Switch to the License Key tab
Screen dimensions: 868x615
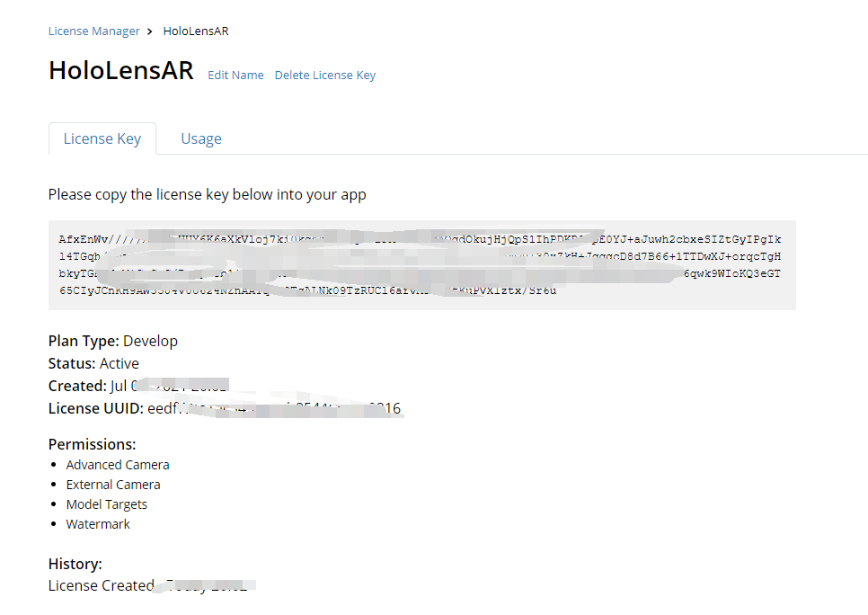coord(102,138)
